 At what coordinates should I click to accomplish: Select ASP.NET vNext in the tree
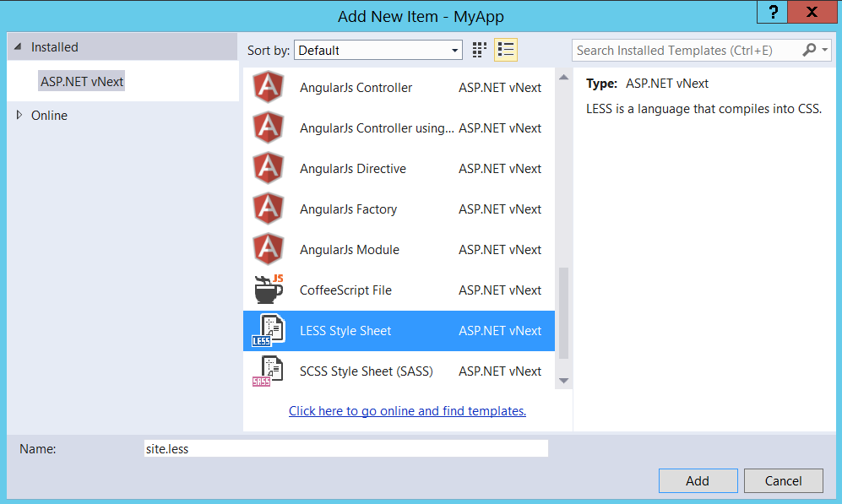pyautogui.click(x=82, y=81)
